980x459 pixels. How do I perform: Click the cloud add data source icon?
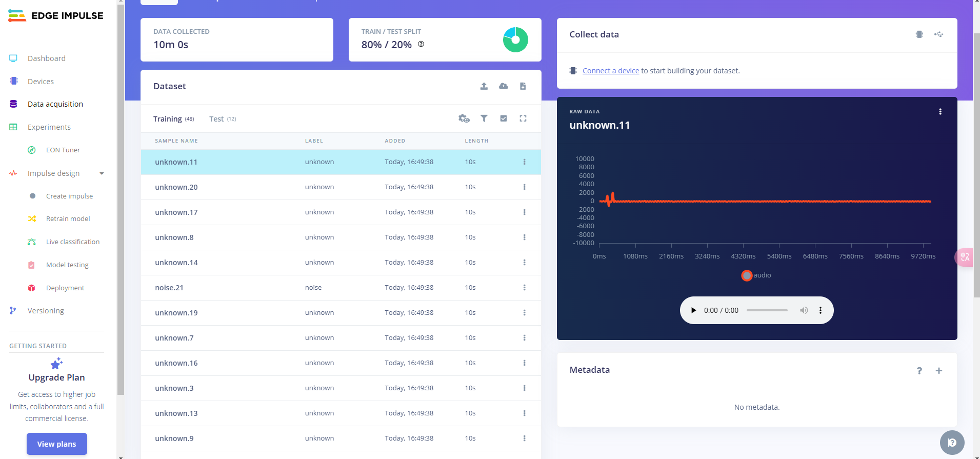[x=503, y=86]
